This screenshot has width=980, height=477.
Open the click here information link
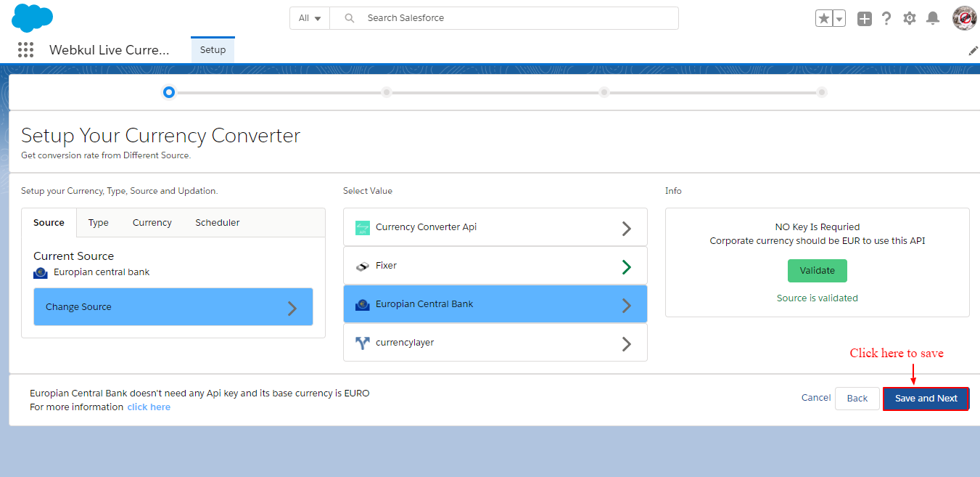tap(149, 407)
